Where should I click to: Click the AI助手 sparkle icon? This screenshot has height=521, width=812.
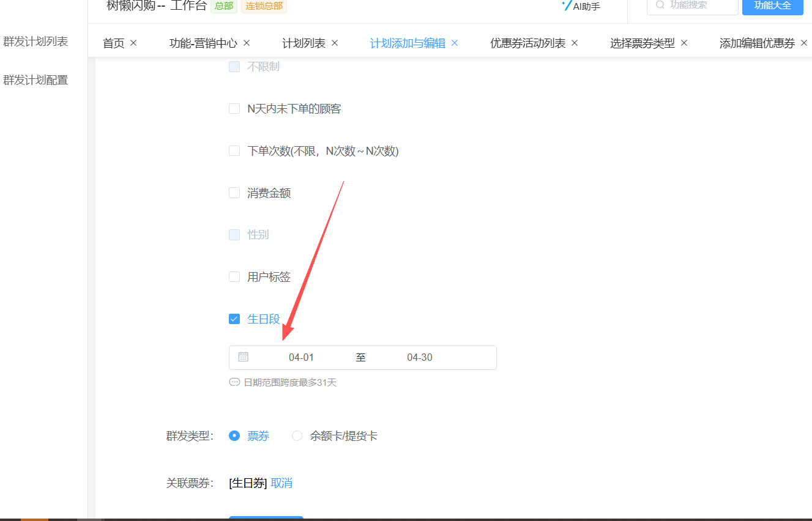click(x=567, y=6)
